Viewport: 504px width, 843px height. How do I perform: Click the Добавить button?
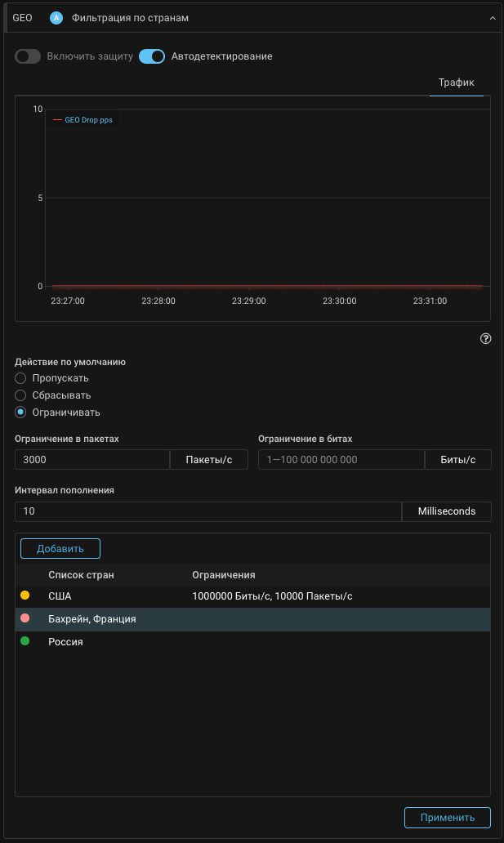60,548
